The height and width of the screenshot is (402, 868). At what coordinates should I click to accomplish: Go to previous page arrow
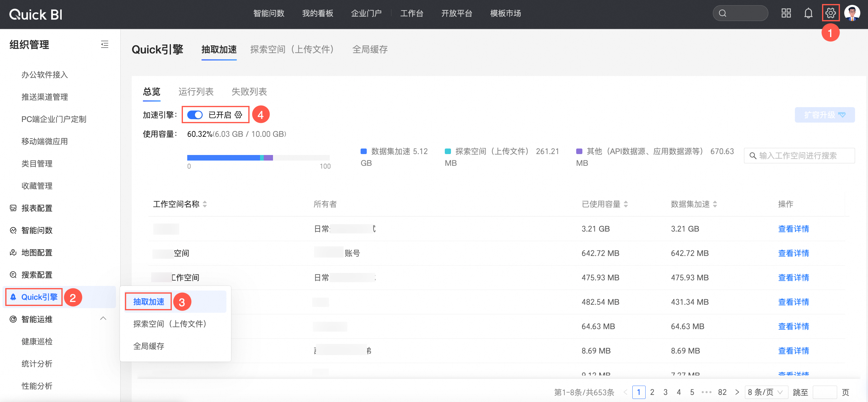tap(625, 392)
